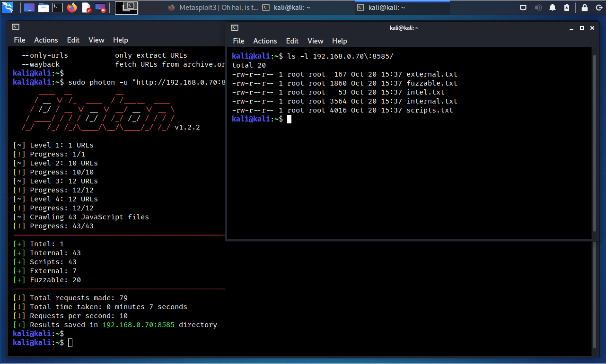Click the log out icon
Viewport: 606px width, 364px height.
[x=597, y=8]
